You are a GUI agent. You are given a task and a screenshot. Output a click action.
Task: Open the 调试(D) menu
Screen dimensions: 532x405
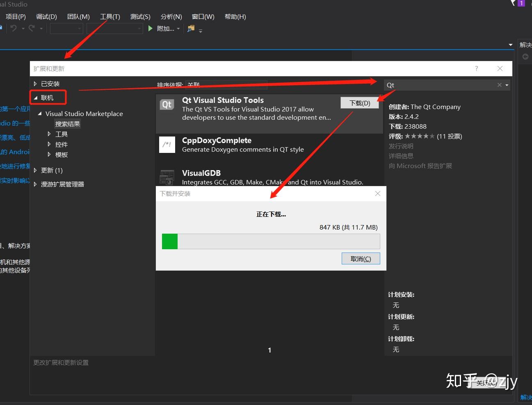tap(46, 17)
